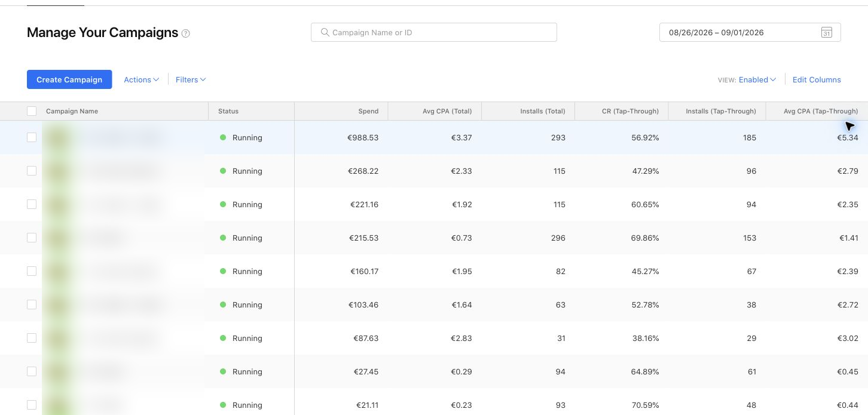The width and height of the screenshot is (868, 415).
Task: Focus the Campaign Name or ID search field
Action: [x=434, y=32]
